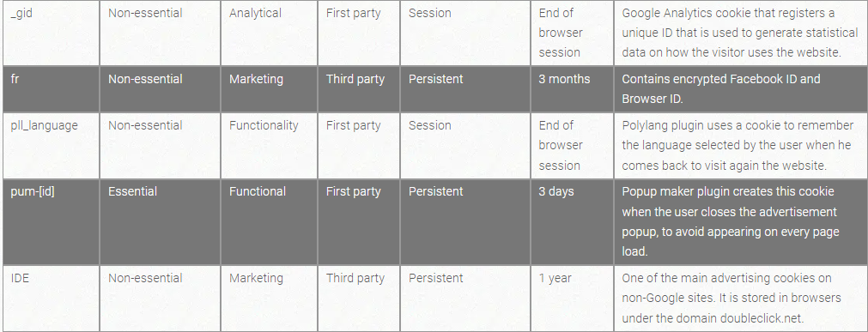Select Persistent in the fr row
Image resolution: width=868 pixels, height=332 pixels.
click(x=435, y=79)
